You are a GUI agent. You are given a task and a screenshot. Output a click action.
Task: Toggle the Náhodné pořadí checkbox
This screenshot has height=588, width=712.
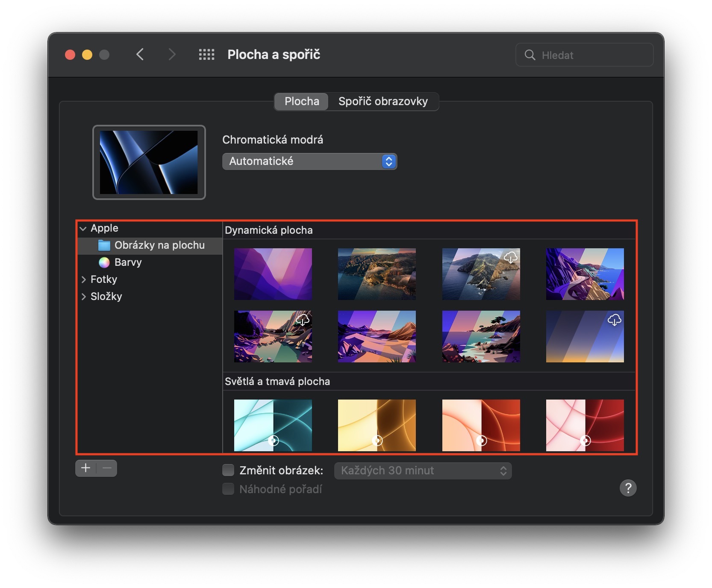(228, 489)
